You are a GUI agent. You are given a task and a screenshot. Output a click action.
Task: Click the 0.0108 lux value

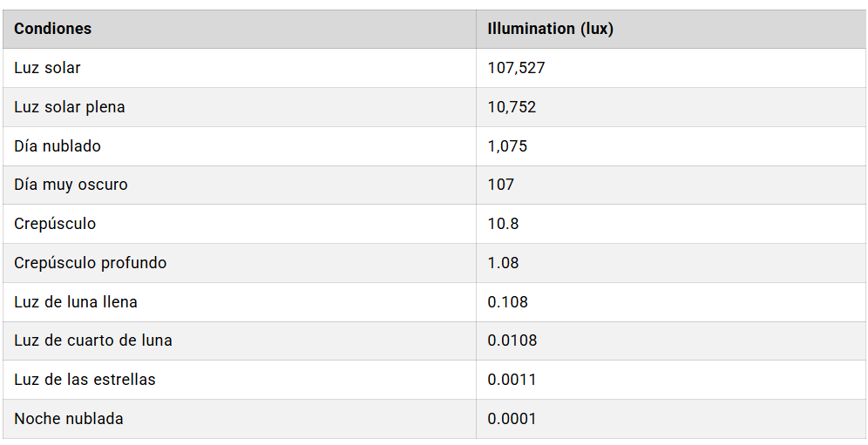pos(512,340)
